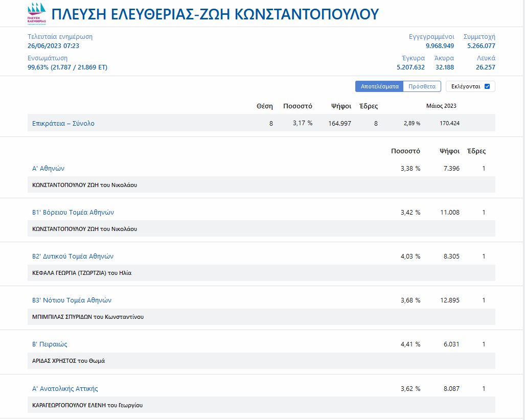
Task: Click the page title ΠΛΕΥΣΗ ΕΛΕΥΘΕΡΙΑΣ-ΖΩΗ ΚΩΝΣΤΑΝΤΟΠΟΥΛΟΥ
Action: coord(215,14)
